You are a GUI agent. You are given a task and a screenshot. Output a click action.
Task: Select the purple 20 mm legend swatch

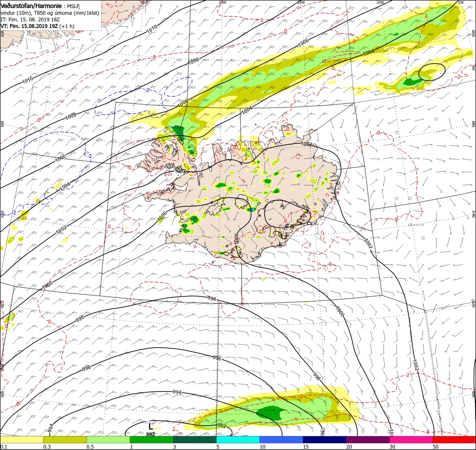368,440
